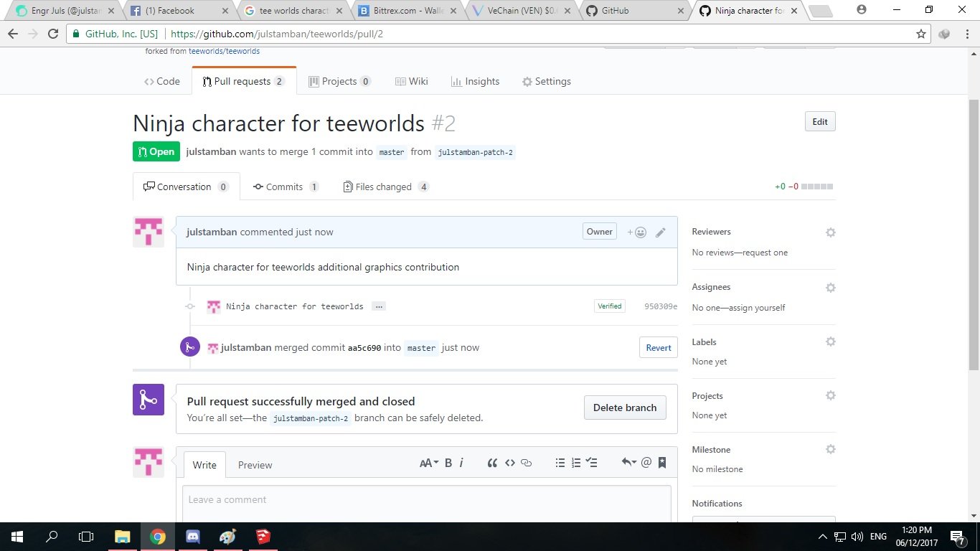Viewport: 980px width, 551px height.
Task: Click in the 'Leave a comment' text box
Action: [x=427, y=504]
